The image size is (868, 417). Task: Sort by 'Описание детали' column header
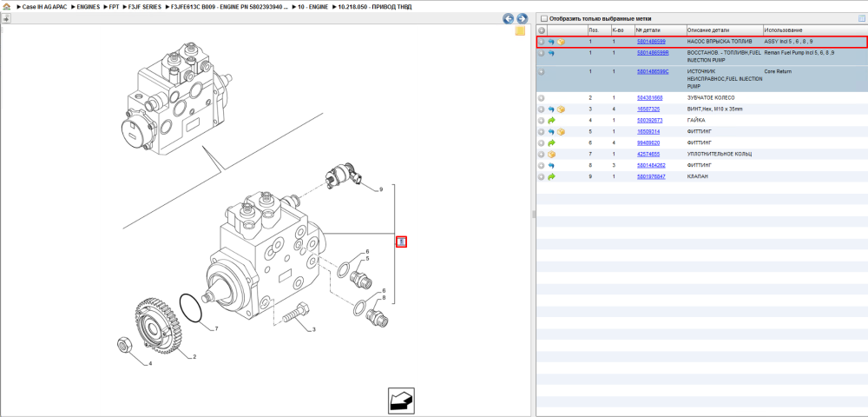click(x=724, y=30)
